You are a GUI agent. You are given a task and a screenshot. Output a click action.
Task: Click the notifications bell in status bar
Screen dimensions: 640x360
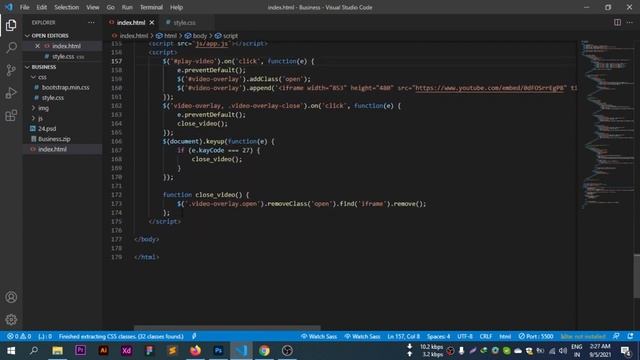tap(631, 336)
